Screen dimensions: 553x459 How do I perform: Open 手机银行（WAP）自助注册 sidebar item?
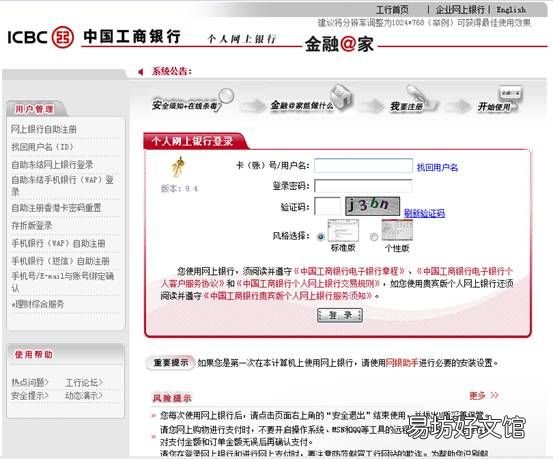point(58,243)
